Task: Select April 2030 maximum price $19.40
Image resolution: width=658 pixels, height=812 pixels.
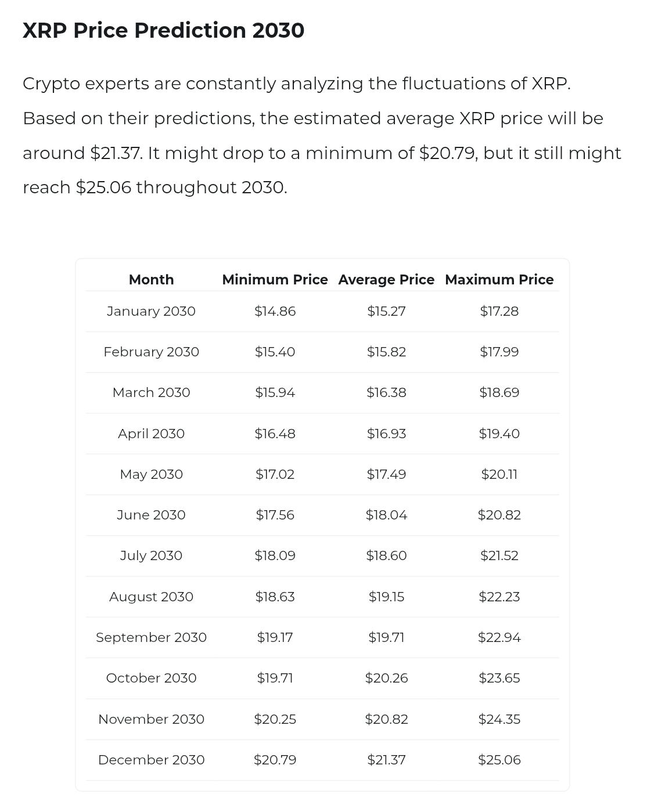Action: point(499,434)
